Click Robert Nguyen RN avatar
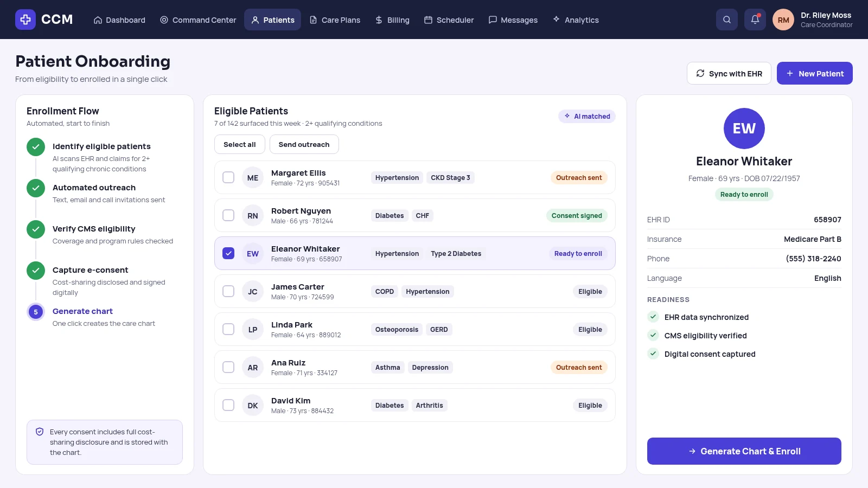Image resolution: width=868 pixels, height=488 pixels. point(253,215)
